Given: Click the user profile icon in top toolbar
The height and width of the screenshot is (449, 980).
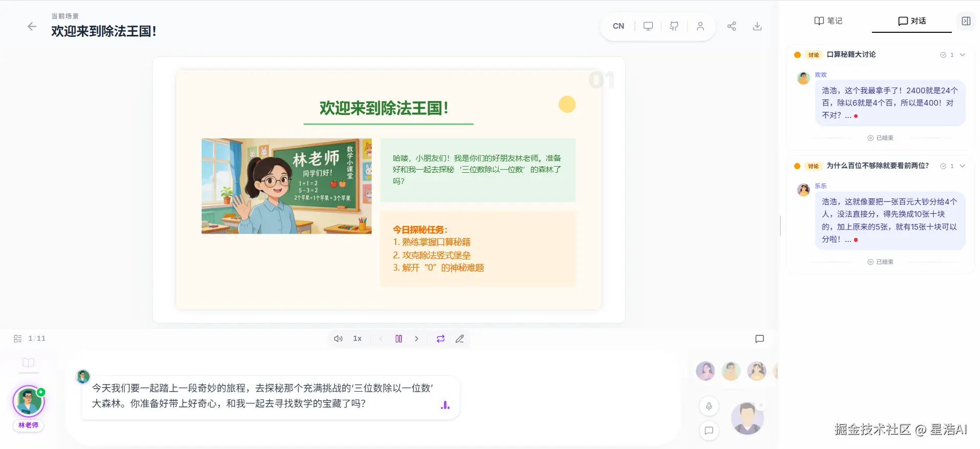Looking at the screenshot, I should click(700, 26).
